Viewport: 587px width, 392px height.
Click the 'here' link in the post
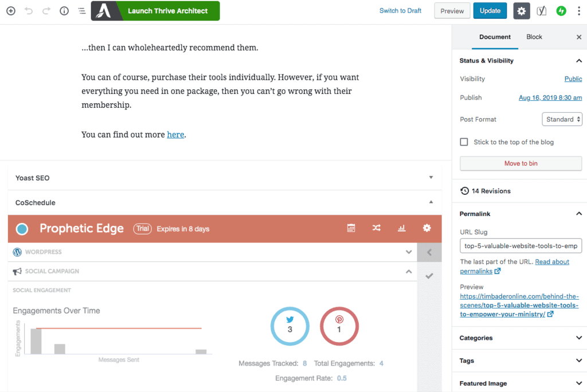click(x=175, y=135)
